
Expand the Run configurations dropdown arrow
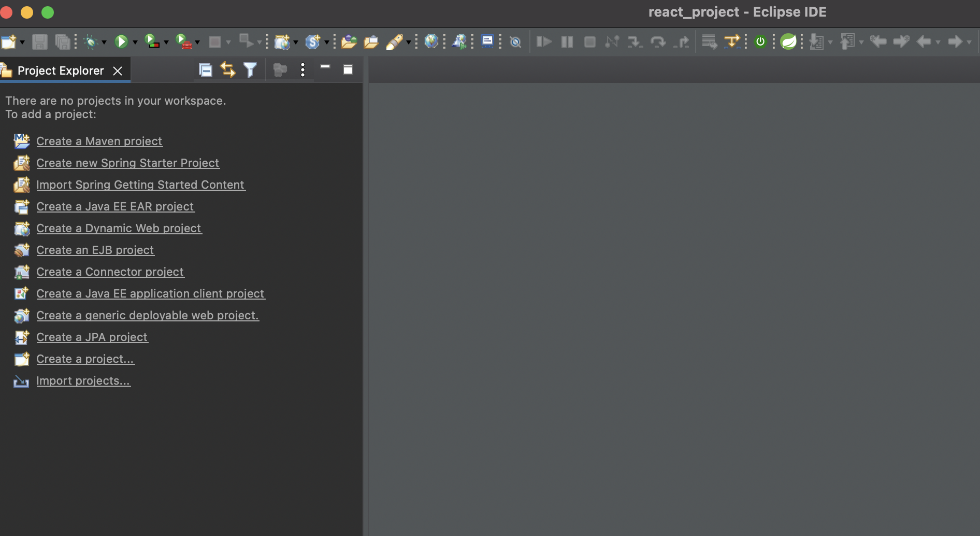[135, 43]
